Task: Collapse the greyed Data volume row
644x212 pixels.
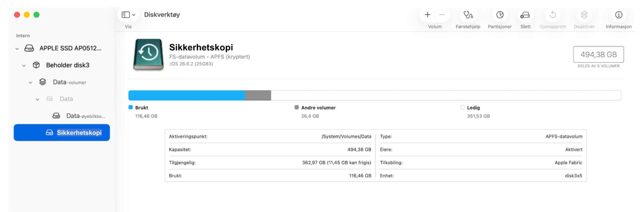Action: point(37,99)
